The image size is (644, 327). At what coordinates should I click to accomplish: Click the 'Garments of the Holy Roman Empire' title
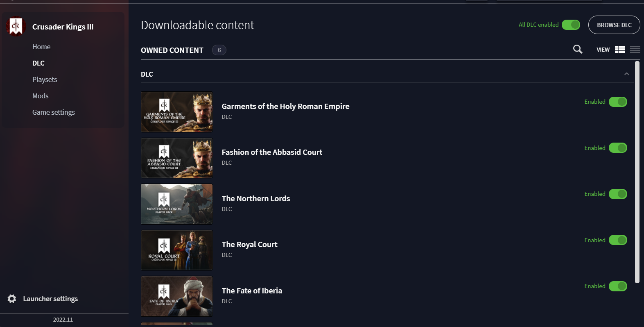285,107
